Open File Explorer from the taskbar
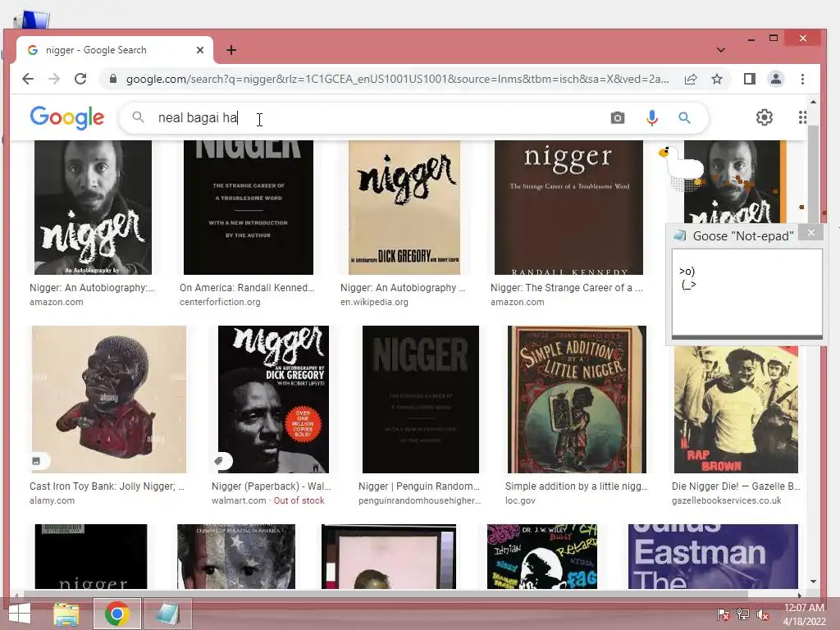Screen dimensions: 840x630 pyautogui.click(x=66, y=614)
